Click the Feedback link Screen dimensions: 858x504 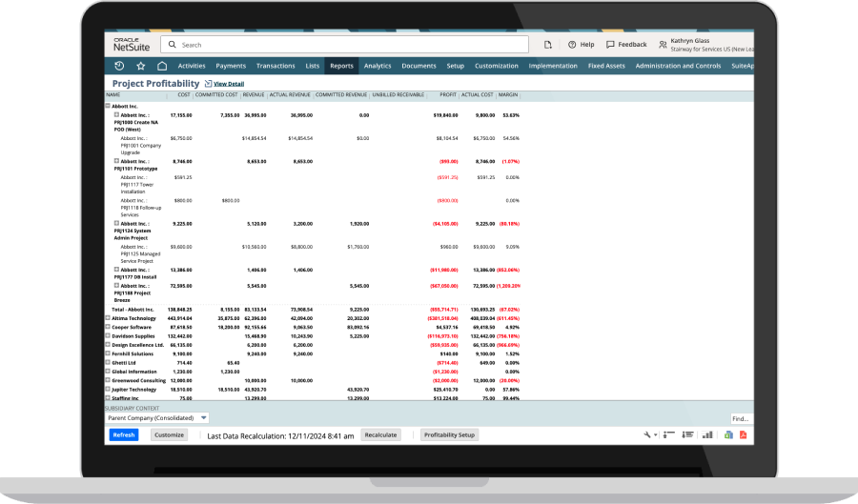pyautogui.click(x=633, y=44)
